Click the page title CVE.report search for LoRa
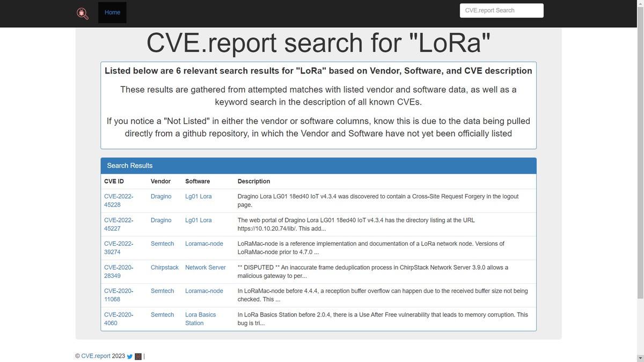Image resolution: width=644 pixels, height=362 pixels. click(319, 43)
